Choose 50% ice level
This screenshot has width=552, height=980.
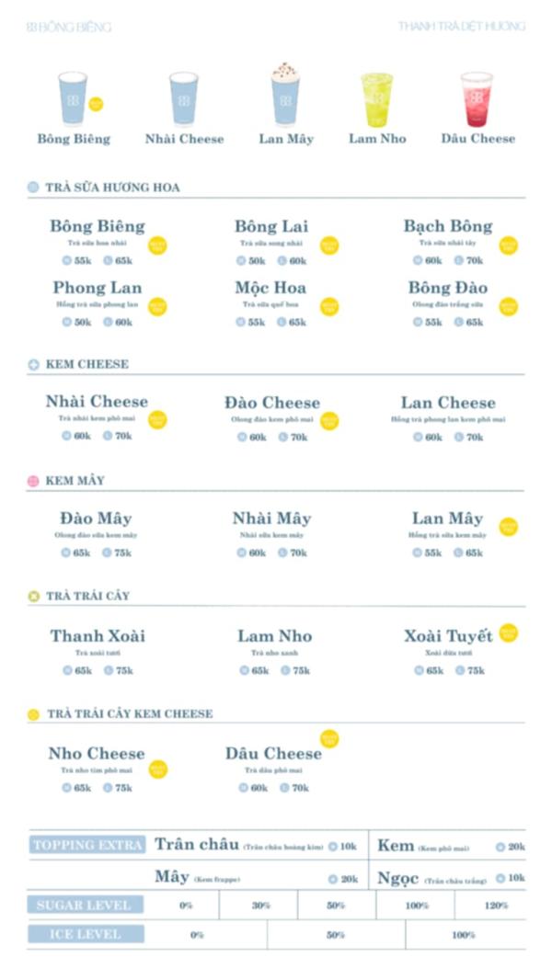coord(336,935)
